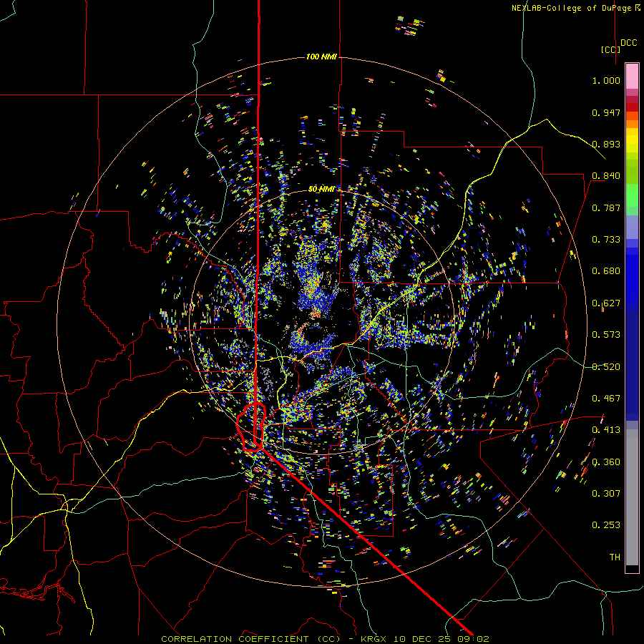Click the 50 NMI range ring label

pos(321,189)
